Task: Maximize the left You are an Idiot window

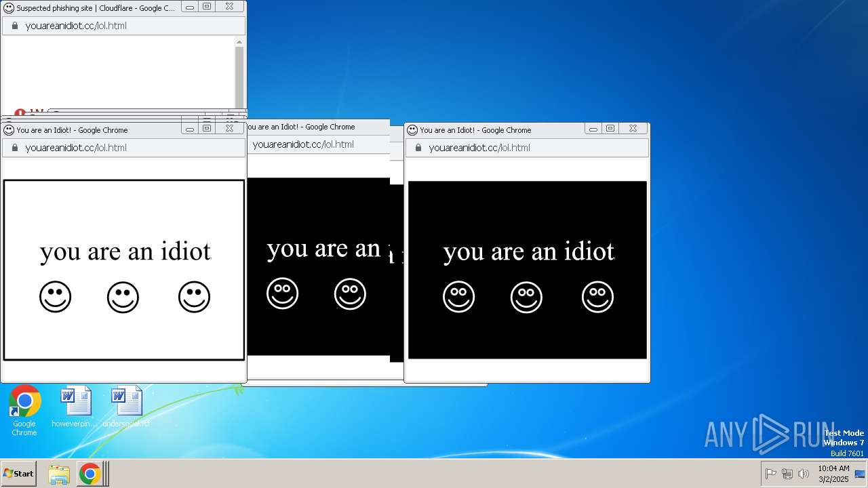Action: click(208, 129)
